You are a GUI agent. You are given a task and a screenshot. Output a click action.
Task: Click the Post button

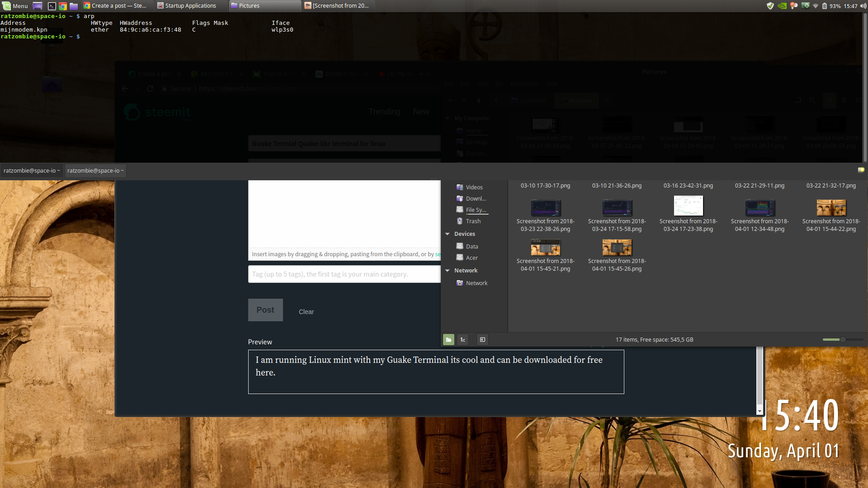click(265, 310)
